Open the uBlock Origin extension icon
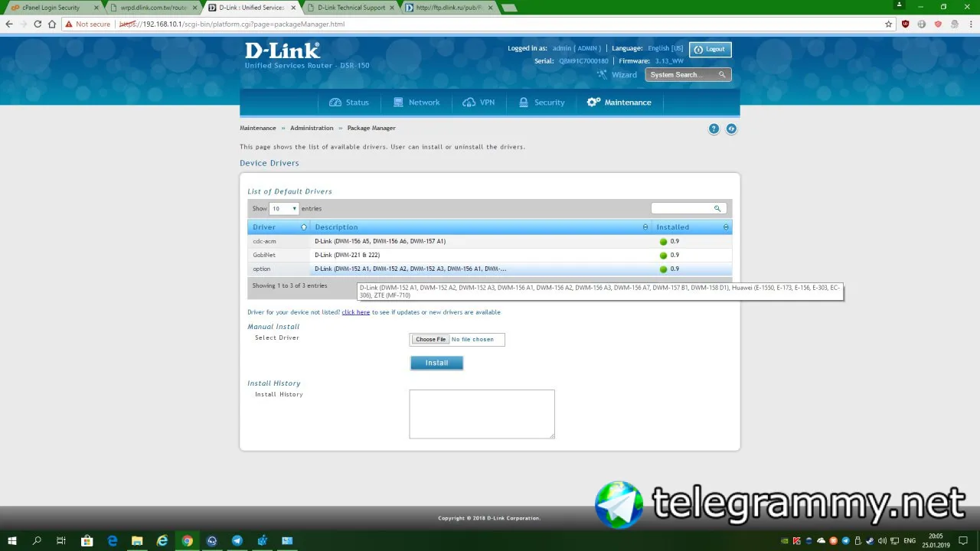 click(906, 24)
